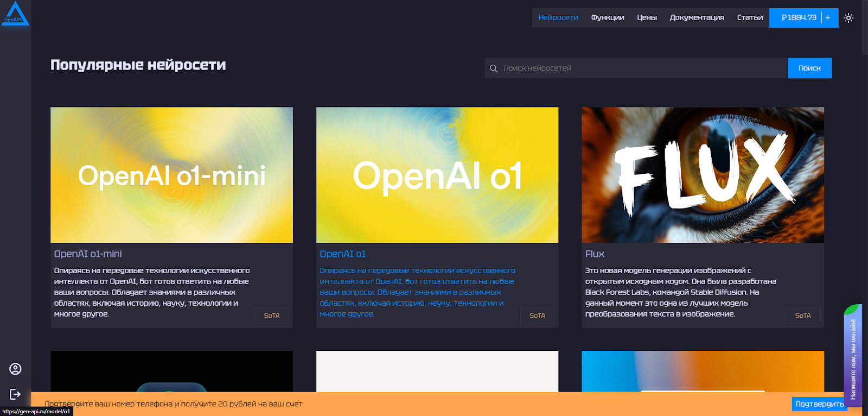
Task: Open the FLUX tiger eye thumbnail
Action: pyautogui.click(x=703, y=175)
